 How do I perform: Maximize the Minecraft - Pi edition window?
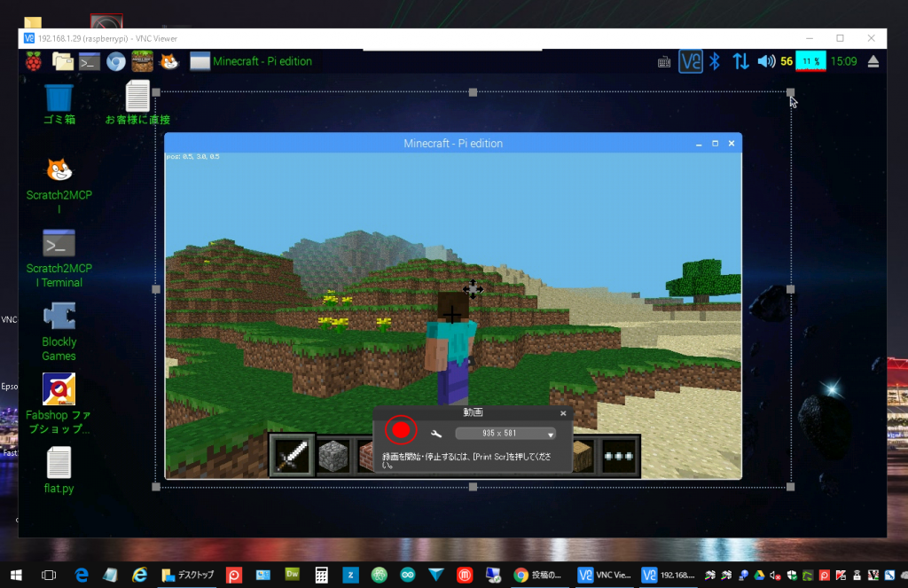(716, 143)
